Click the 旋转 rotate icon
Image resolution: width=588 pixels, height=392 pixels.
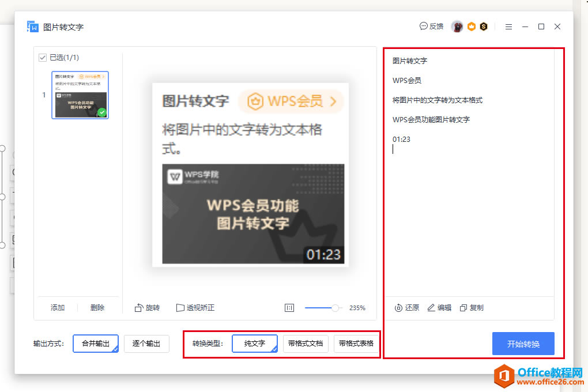139,308
